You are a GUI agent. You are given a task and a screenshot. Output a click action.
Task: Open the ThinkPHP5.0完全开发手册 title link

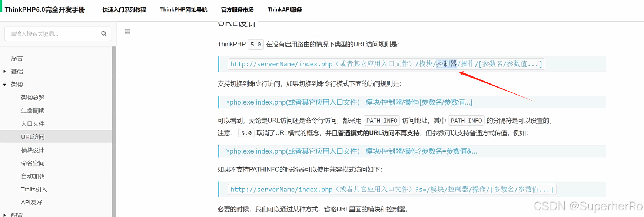(x=45, y=10)
